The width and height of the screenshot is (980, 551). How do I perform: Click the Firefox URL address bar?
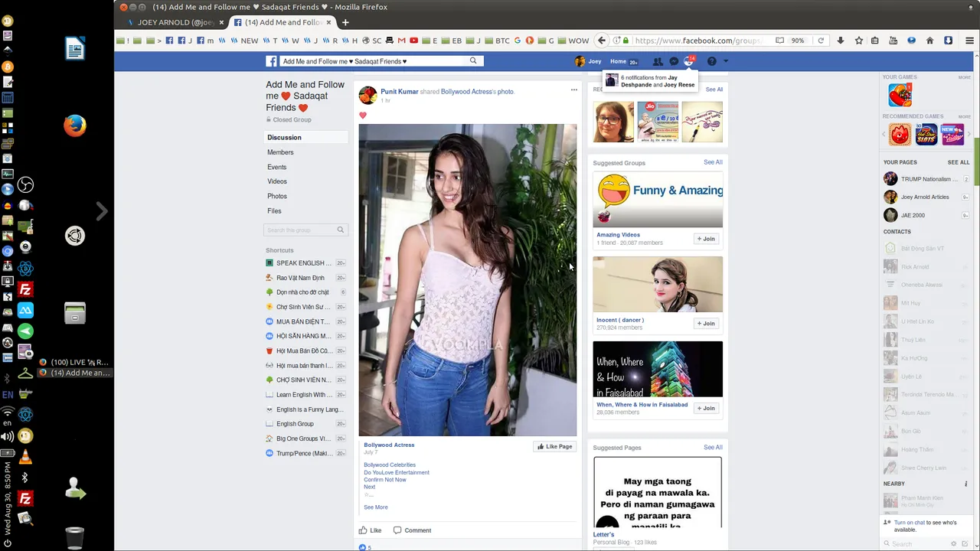click(697, 41)
